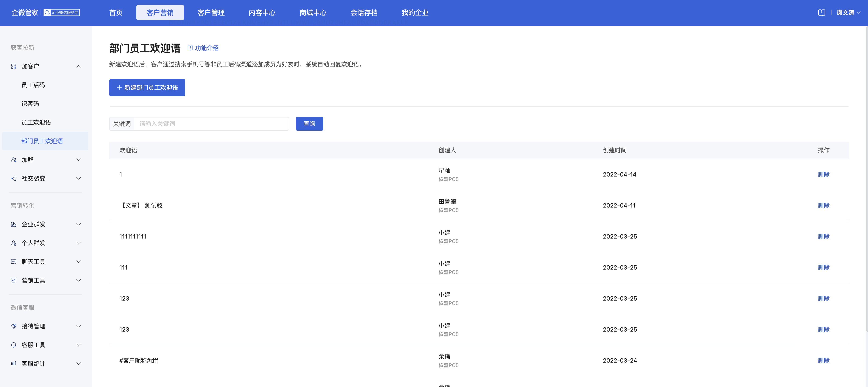The height and width of the screenshot is (387, 868).
Task: Switch to 客户管理 tab
Action: (211, 13)
